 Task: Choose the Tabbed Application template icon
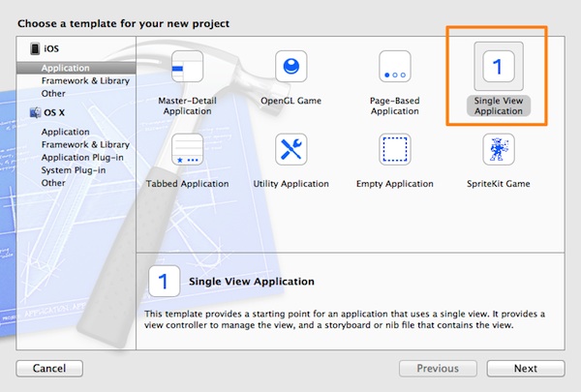point(186,151)
